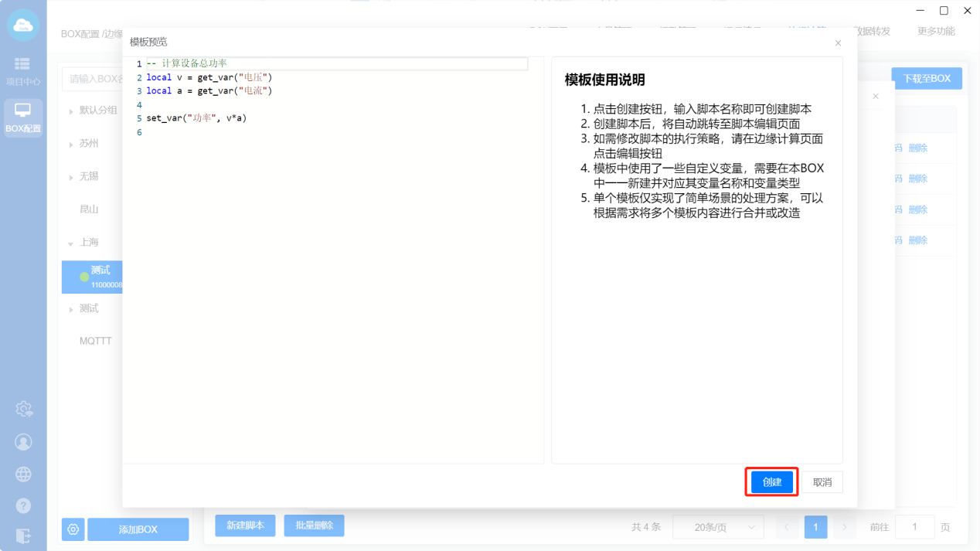Image resolution: width=980 pixels, height=551 pixels.
Task: Switch to the 更多功能 tab
Action: pos(935,32)
